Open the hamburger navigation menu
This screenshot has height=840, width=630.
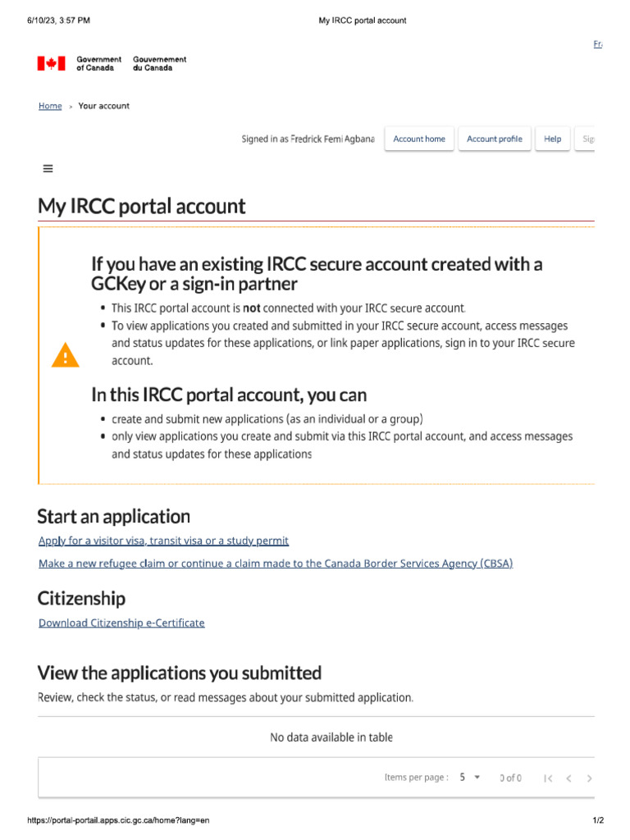pos(48,168)
